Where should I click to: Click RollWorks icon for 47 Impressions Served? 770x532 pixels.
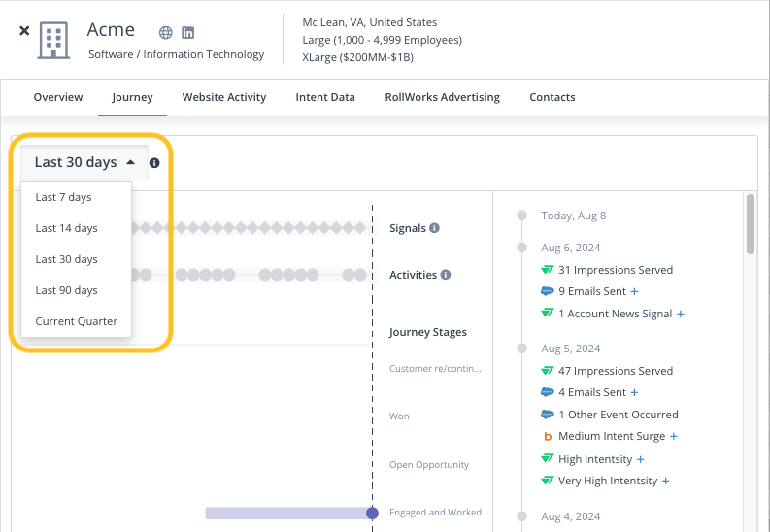(547, 371)
